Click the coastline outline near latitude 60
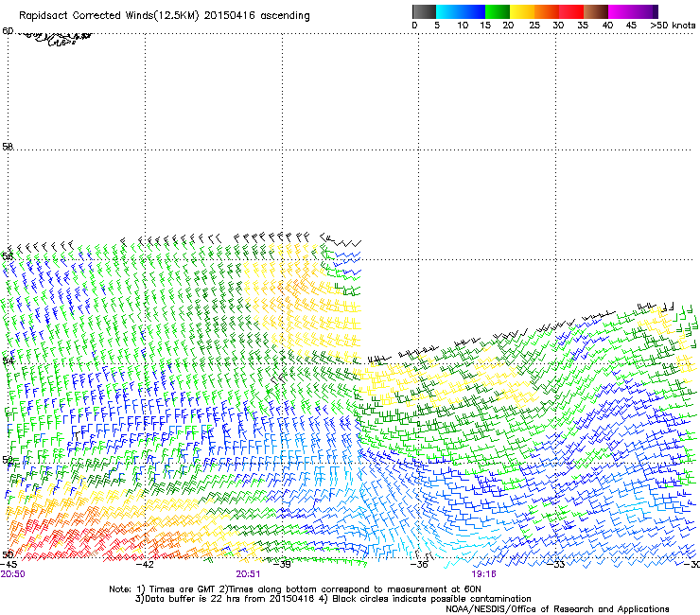 56,39
